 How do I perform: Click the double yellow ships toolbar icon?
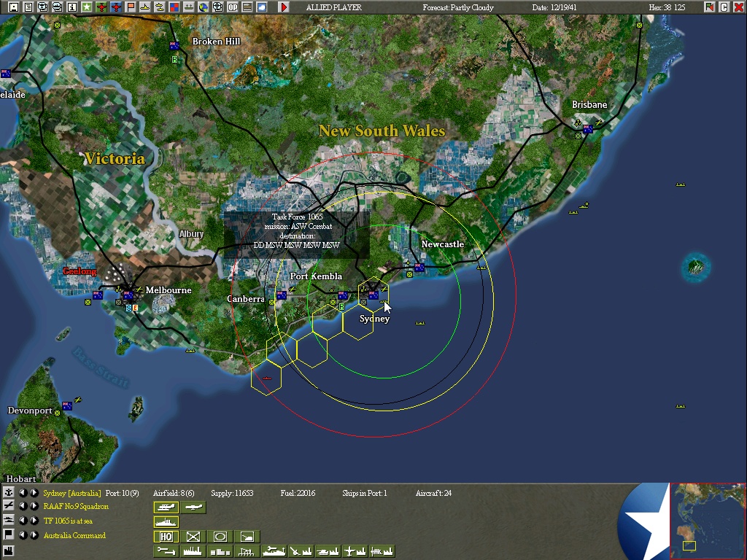(x=160, y=7)
